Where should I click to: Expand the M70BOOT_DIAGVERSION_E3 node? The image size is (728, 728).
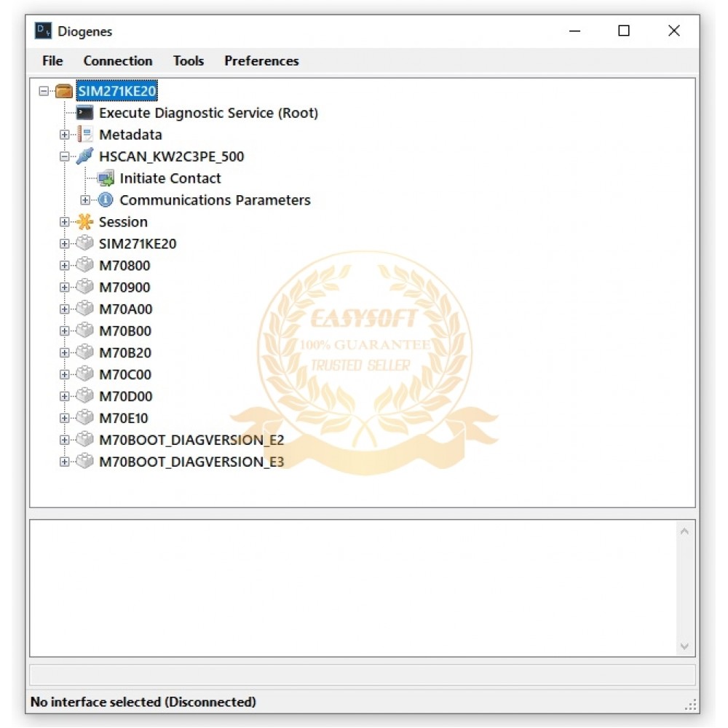click(65, 462)
